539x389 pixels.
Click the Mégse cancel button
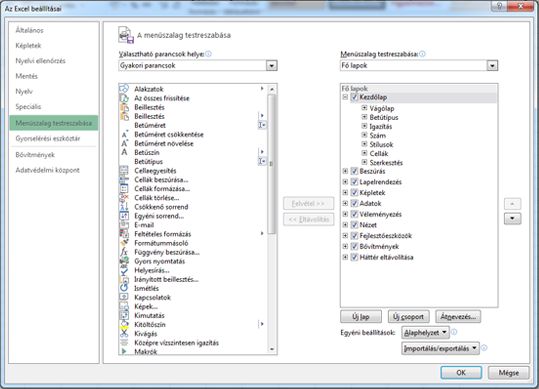[x=508, y=373]
